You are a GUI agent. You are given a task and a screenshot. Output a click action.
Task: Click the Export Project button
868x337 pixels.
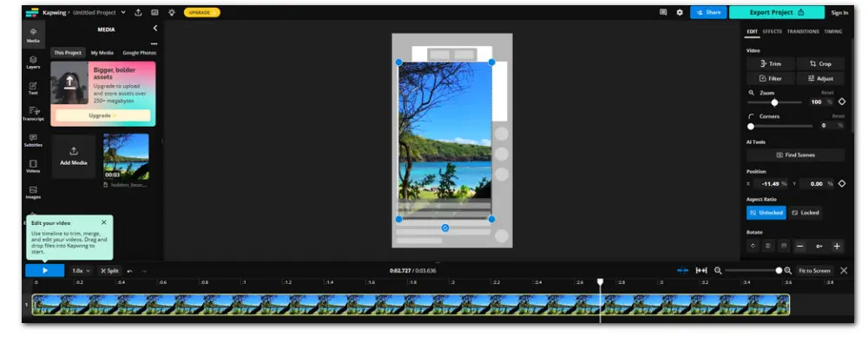(x=777, y=12)
